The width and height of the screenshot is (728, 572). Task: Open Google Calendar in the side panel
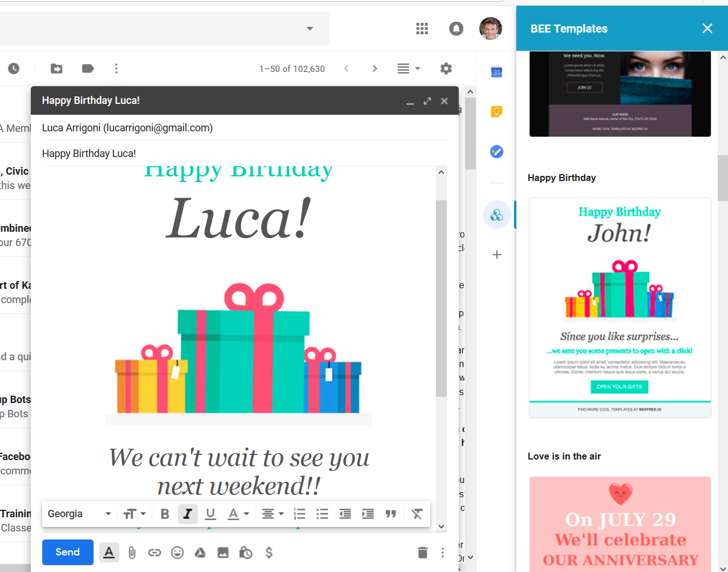tap(496, 72)
